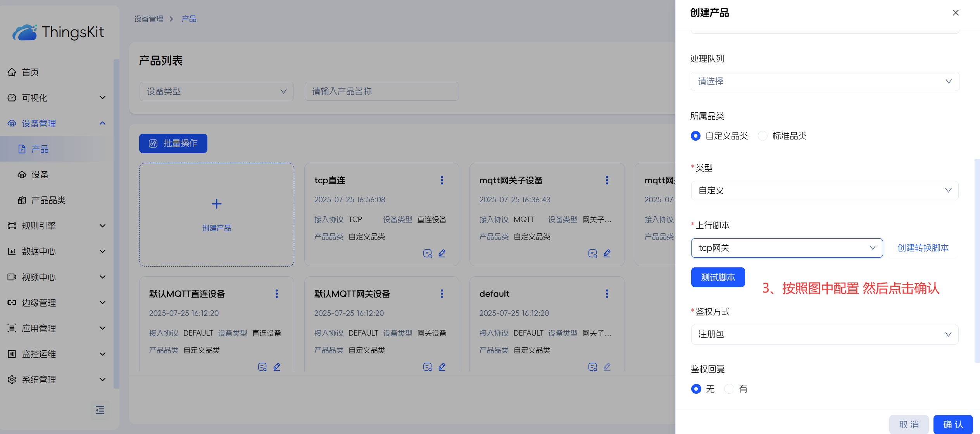
Task: Select 有 for 鉴权回复
Action: [x=729, y=389]
